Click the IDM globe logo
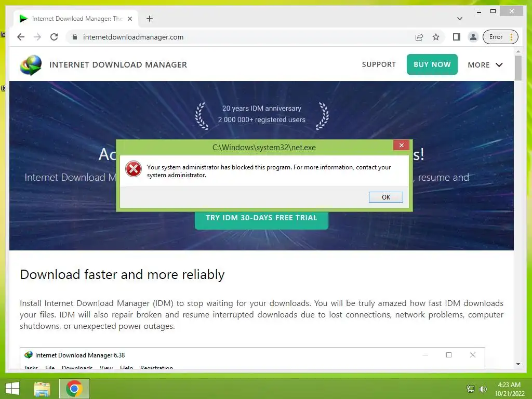This screenshot has width=532, height=399. 31,65
